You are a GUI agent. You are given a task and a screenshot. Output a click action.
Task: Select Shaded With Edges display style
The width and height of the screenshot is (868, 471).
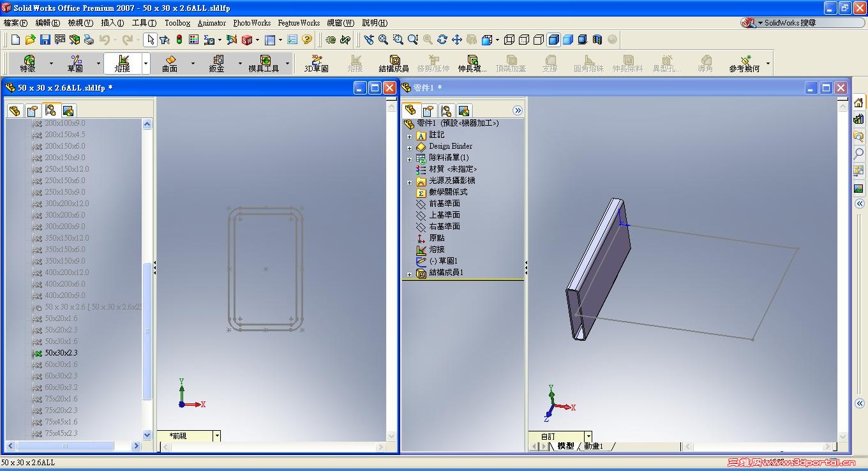(553, 40)
